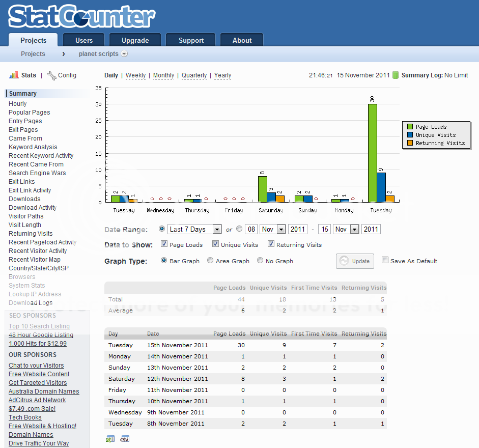Download the stats as Excel file icon

point(110,439)
